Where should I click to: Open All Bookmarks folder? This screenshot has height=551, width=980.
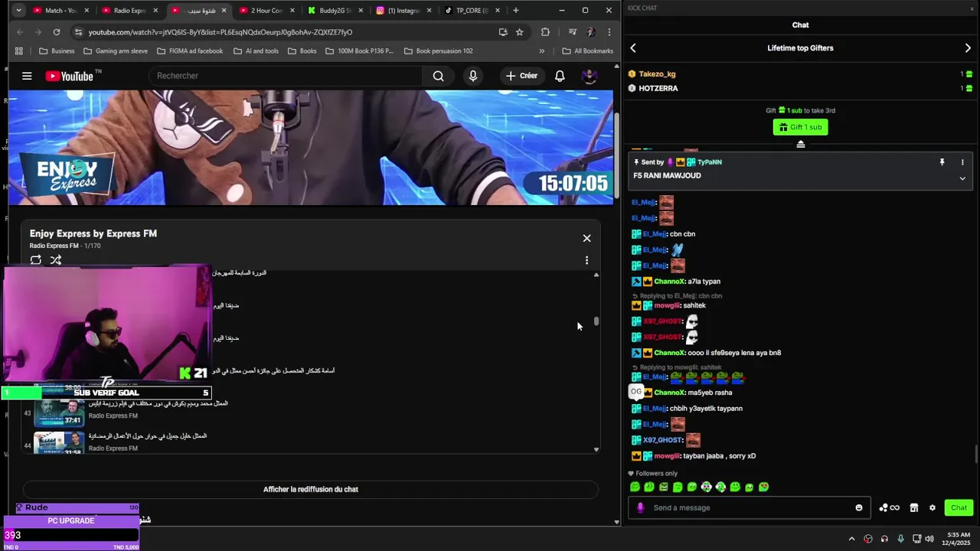588,51
